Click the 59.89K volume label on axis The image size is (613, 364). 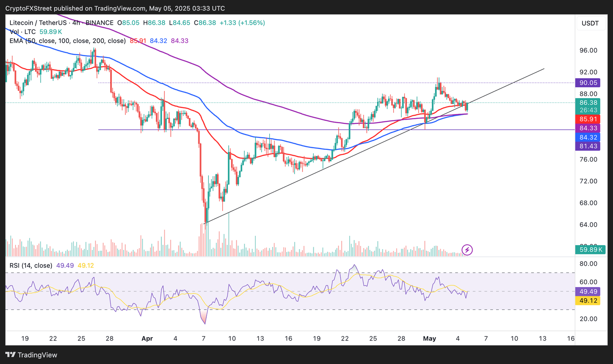[590, 250]
